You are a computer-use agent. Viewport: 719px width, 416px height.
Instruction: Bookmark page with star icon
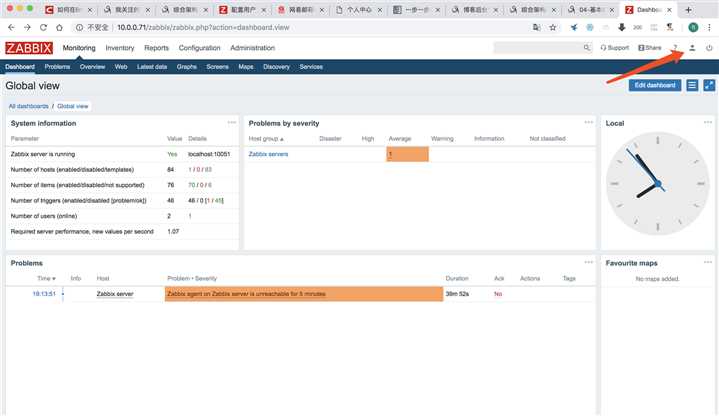[x=553, y=28]
